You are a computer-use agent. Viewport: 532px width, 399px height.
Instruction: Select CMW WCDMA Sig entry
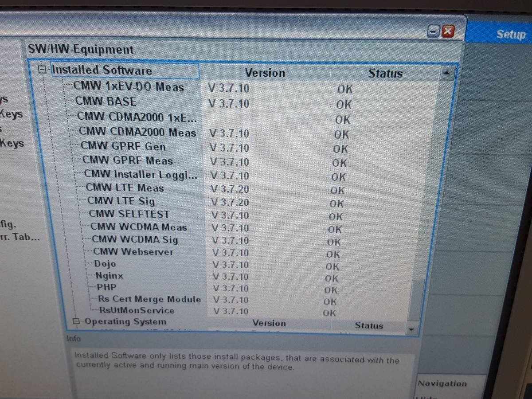coord(135,239)
